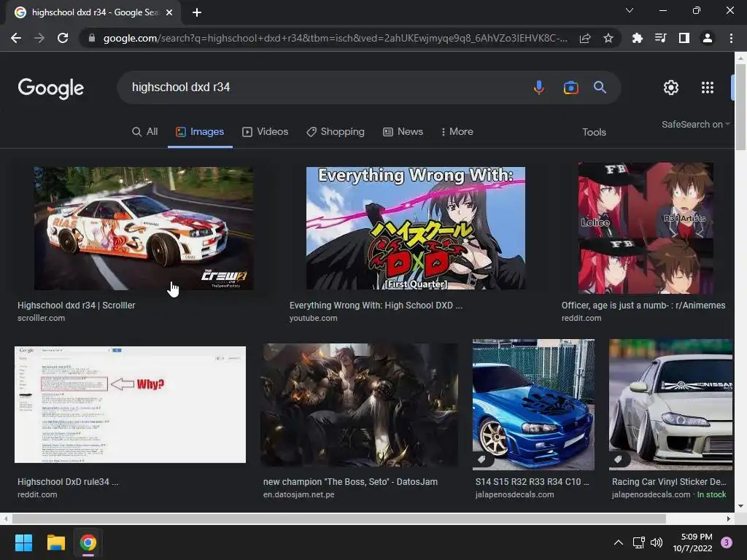Click the youtube.com source link
Viewport: 747px width, 560px height.
pyautogui.click(x=313, y=318)
